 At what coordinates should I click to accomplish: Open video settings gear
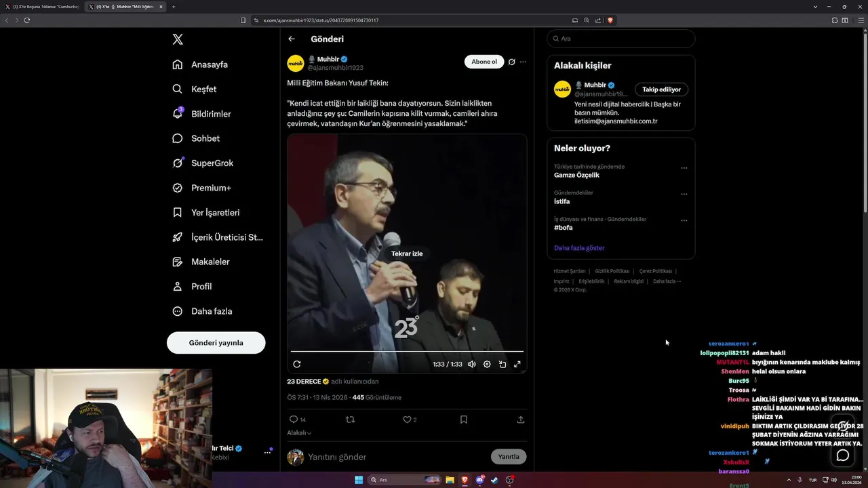(487, 364)
